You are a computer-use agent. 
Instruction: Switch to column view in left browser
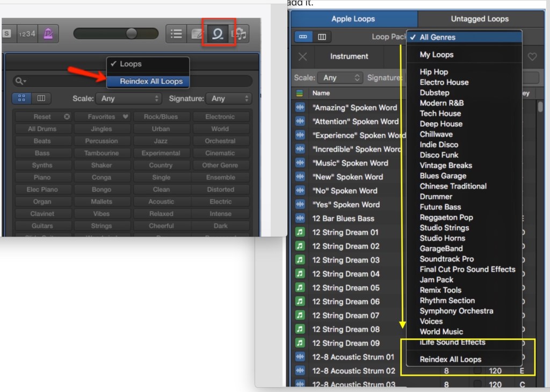pos(41,98)
